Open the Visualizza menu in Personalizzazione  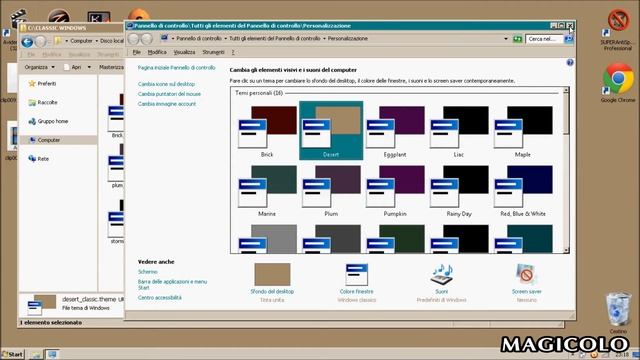pyautogui.click(x=184, y=52)
